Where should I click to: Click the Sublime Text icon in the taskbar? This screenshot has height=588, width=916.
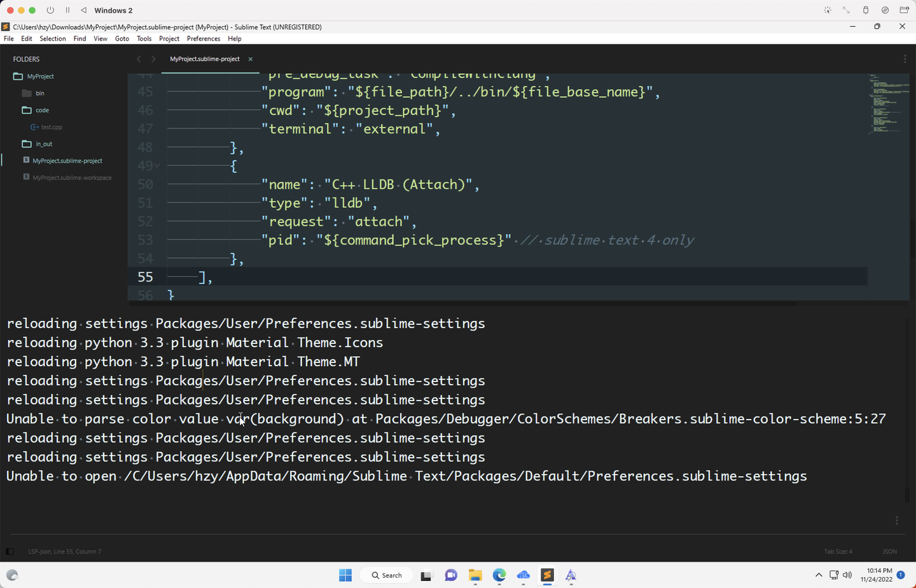(547, 576)
